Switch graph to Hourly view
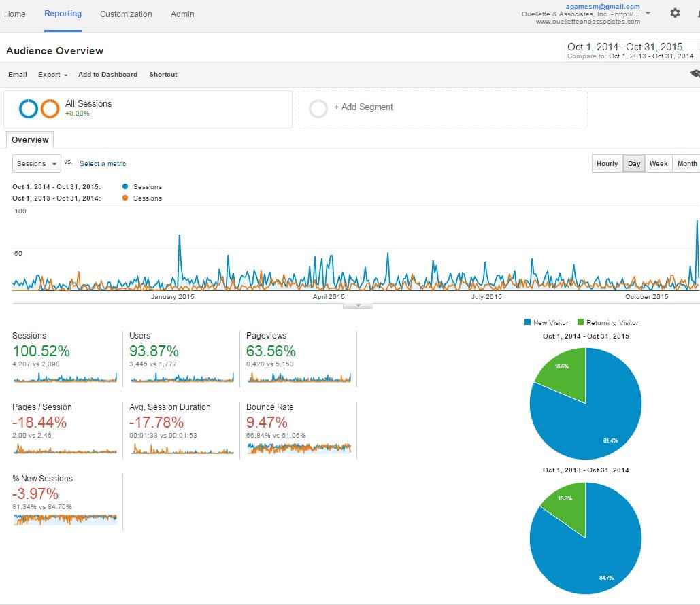This screenshot has height=605, width=700. pyautogui.click(x=607, y=164)
